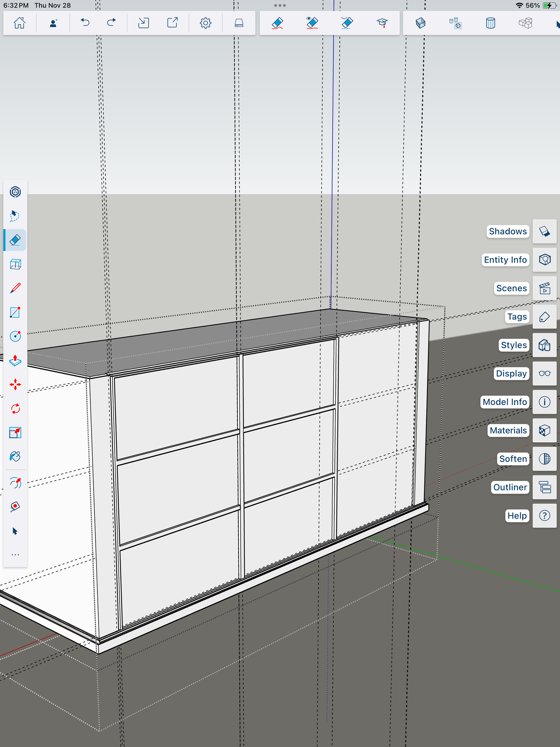This screenshot has height=747, width=560.
Task: Expand the more tools ellipsis in left toolbar
Action: click(x=15, y=555)
